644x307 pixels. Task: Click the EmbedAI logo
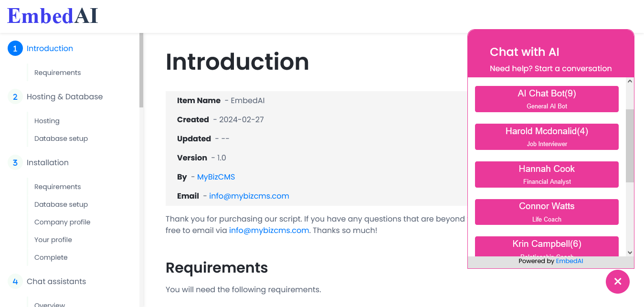53,16
